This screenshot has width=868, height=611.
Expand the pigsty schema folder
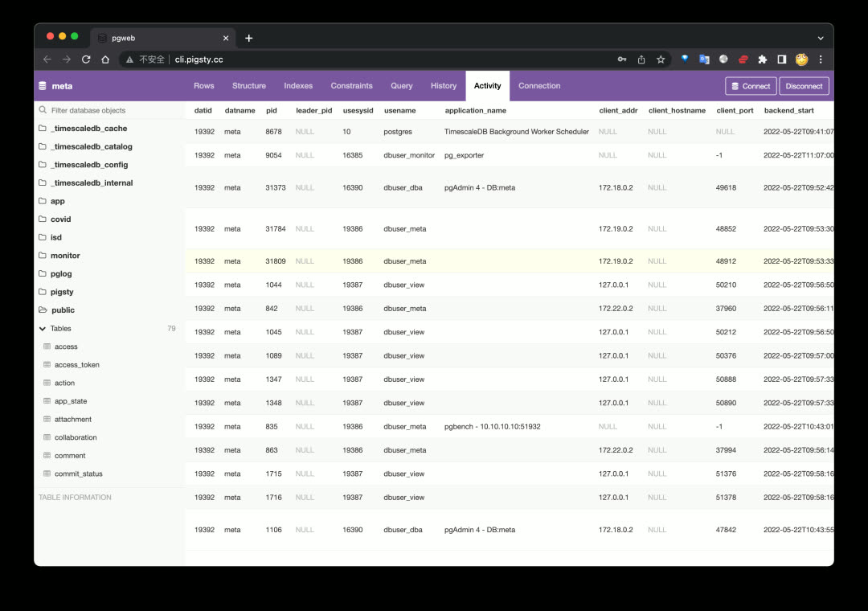61,292
